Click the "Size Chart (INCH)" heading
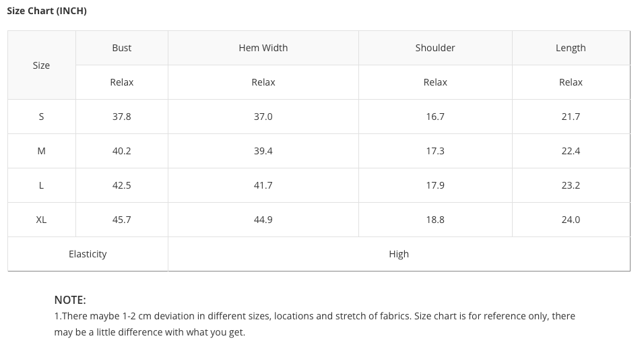 pyautogui.click(x=46, y=11)
